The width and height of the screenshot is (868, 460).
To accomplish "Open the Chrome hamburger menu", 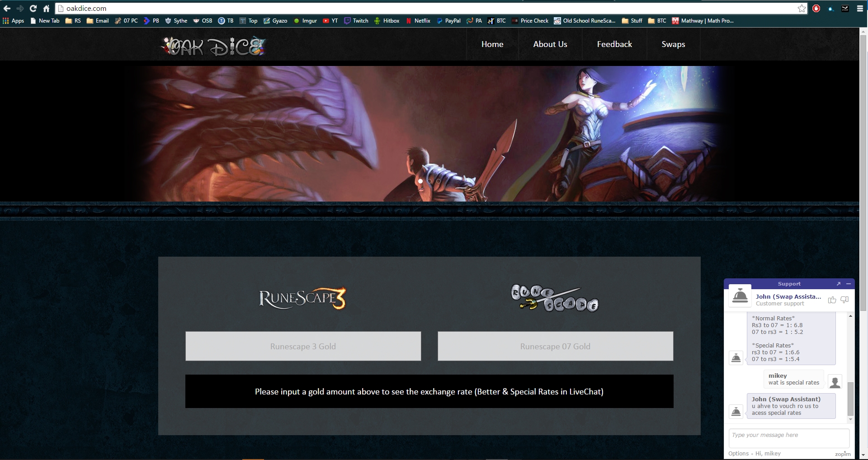I will pos(860,9).
